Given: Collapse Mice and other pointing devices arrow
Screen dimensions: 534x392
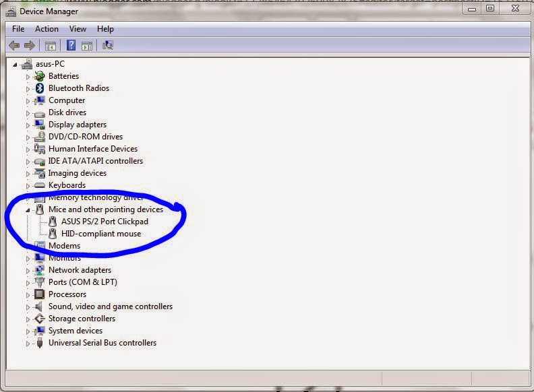Looking at the screenshot, I should coord(28,210).
